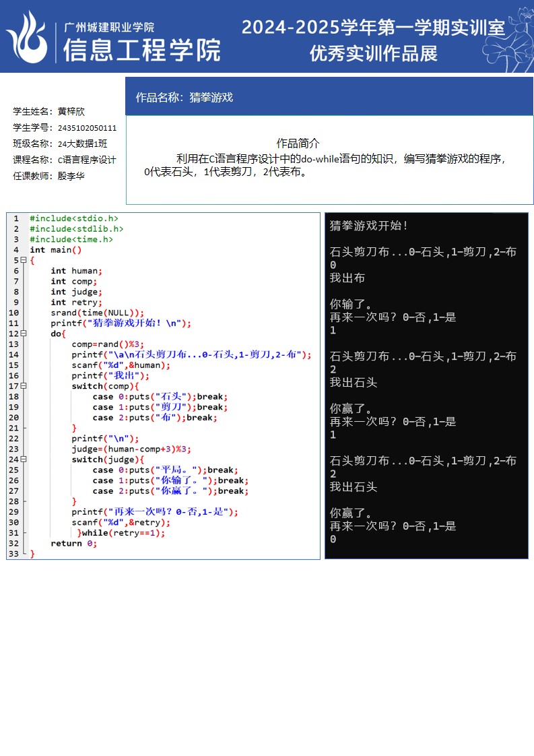This screenshot has width=534, height=756.
Task: Click line number 33 in code gutter
Action: (13, 554)
